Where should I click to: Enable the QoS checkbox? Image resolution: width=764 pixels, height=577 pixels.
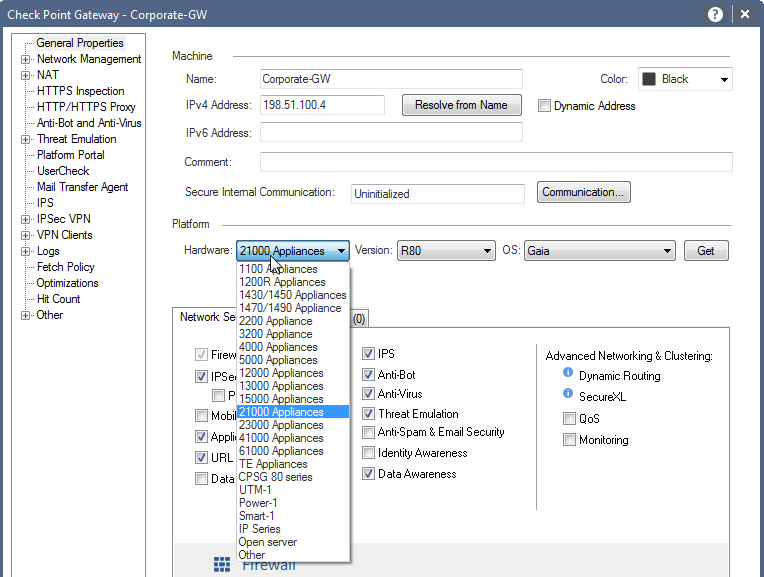click(569, 419)
